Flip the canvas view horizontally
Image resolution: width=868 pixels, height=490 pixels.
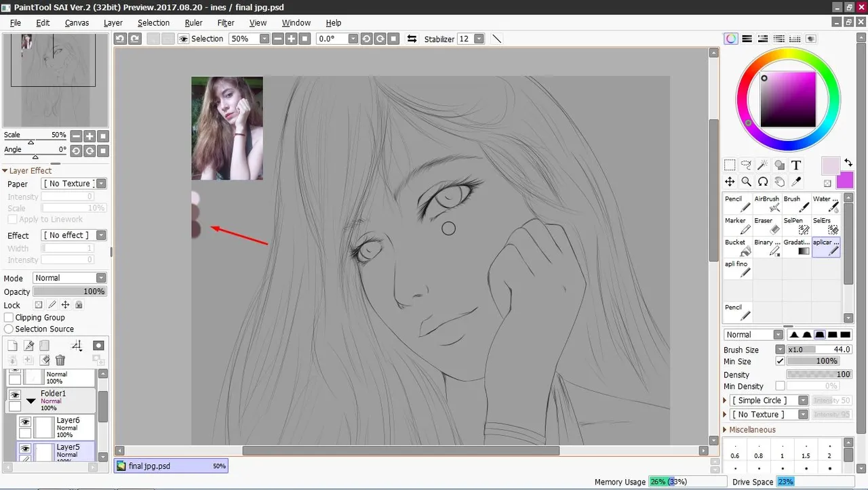point(412,39)
